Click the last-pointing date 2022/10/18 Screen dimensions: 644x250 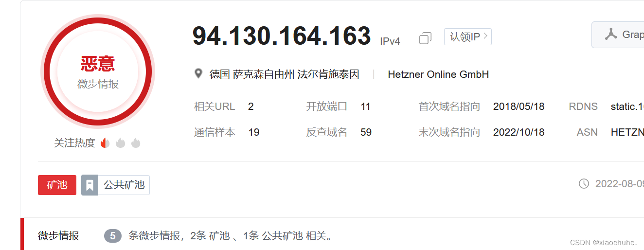coord(519,132)
